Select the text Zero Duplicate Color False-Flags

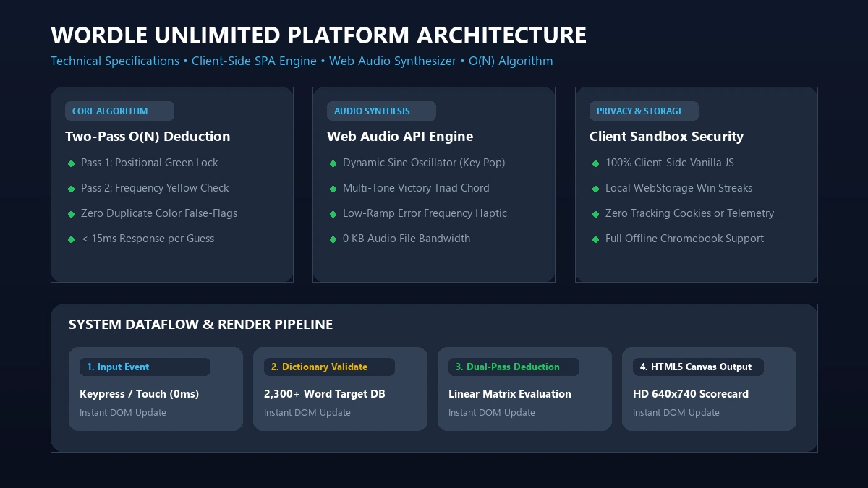[159, 213]
